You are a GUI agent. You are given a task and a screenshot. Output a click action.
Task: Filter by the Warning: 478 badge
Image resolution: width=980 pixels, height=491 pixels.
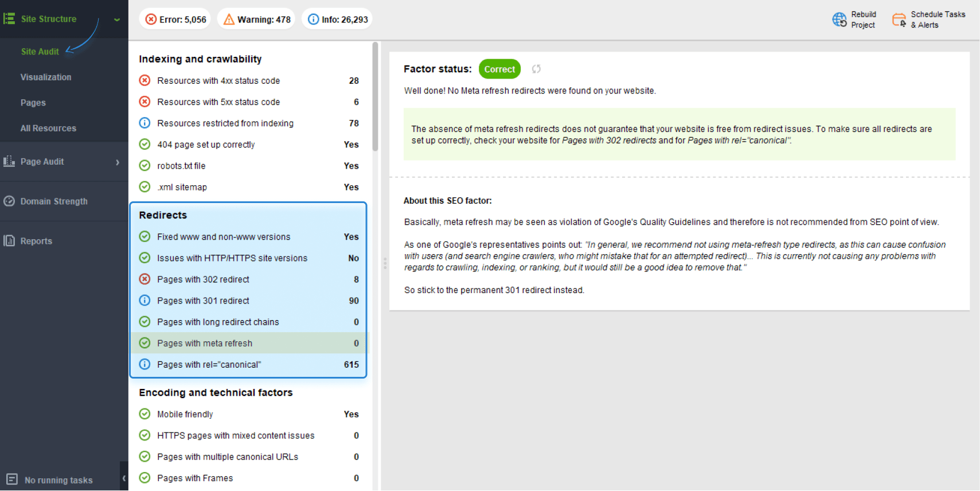[256, 20]
